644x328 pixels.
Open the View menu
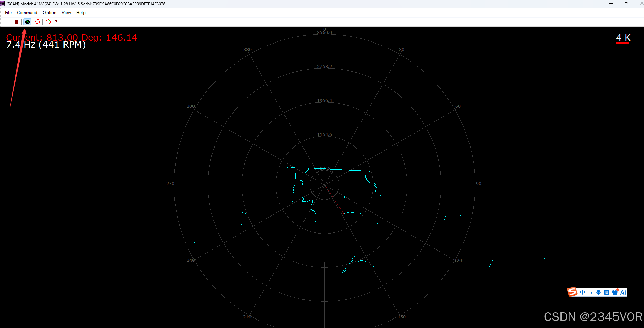pyautogui.click(x=67, y=13)
